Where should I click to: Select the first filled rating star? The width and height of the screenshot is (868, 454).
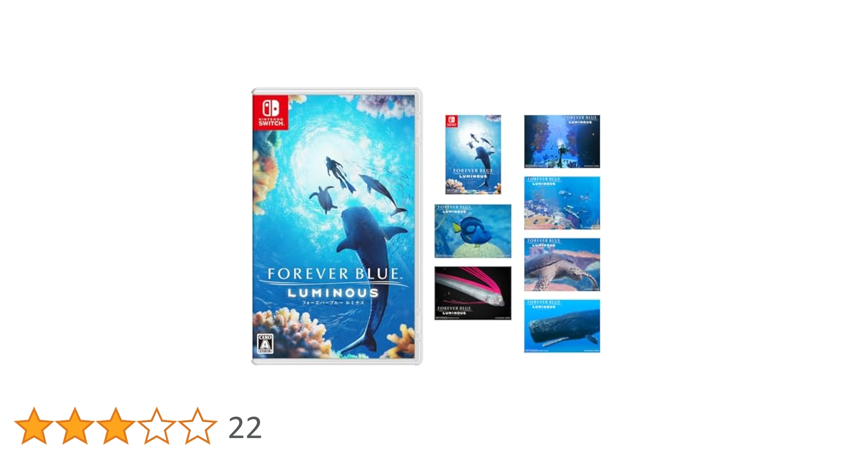(34, 426)
